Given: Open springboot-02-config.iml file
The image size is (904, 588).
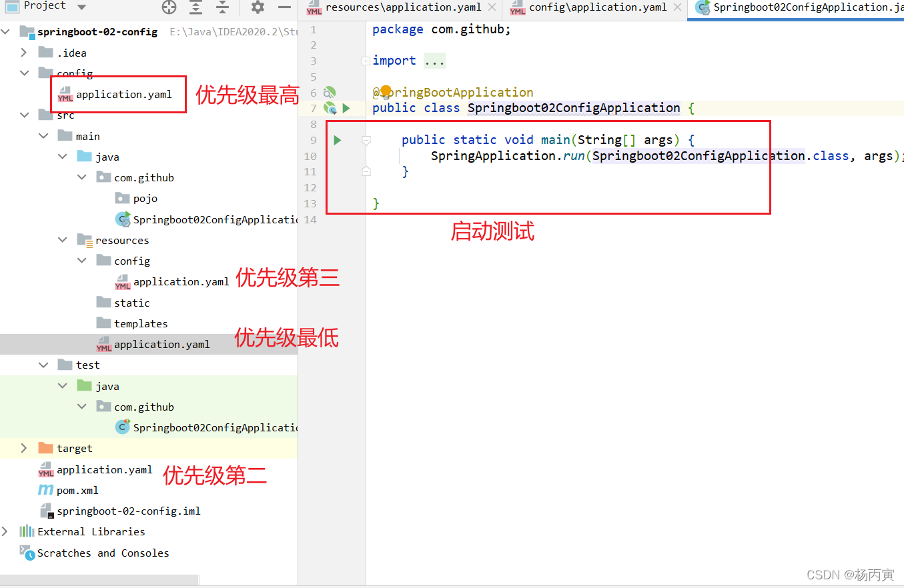Looking at the screenshot, I should [x=129, y=511].
